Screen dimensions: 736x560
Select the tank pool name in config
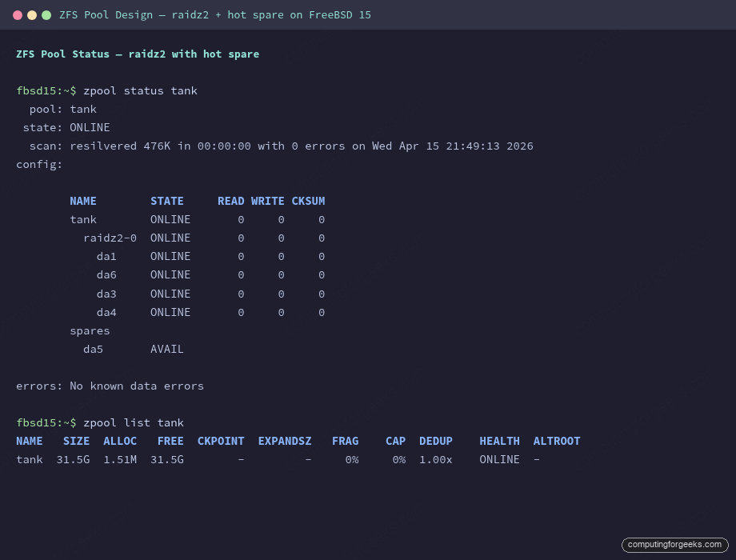pyautogui.click(x=83, y=219)
